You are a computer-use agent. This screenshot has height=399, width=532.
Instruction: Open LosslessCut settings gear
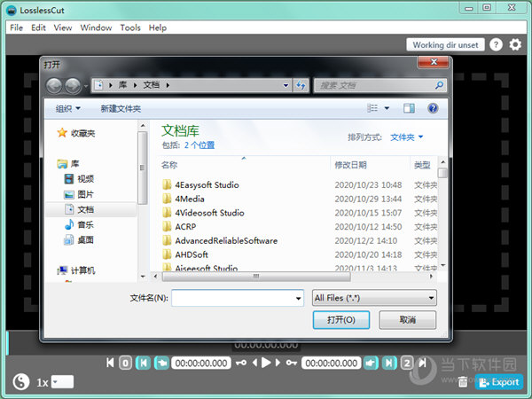click(x=515, y=44)
